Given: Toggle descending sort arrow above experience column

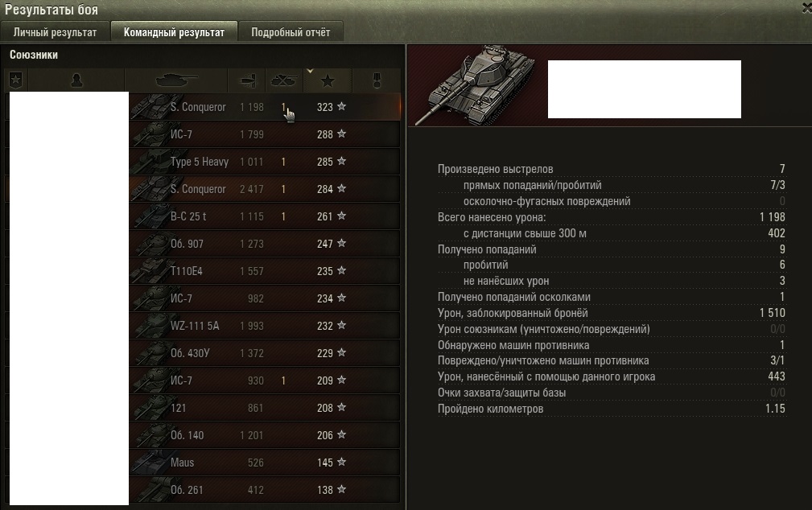Looking at the screenshot, I should (310, 71).
